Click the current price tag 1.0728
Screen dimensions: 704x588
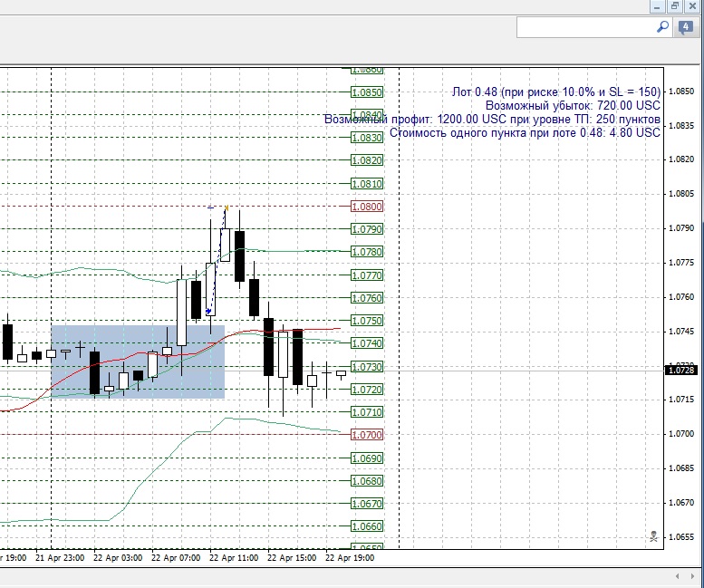681,371
